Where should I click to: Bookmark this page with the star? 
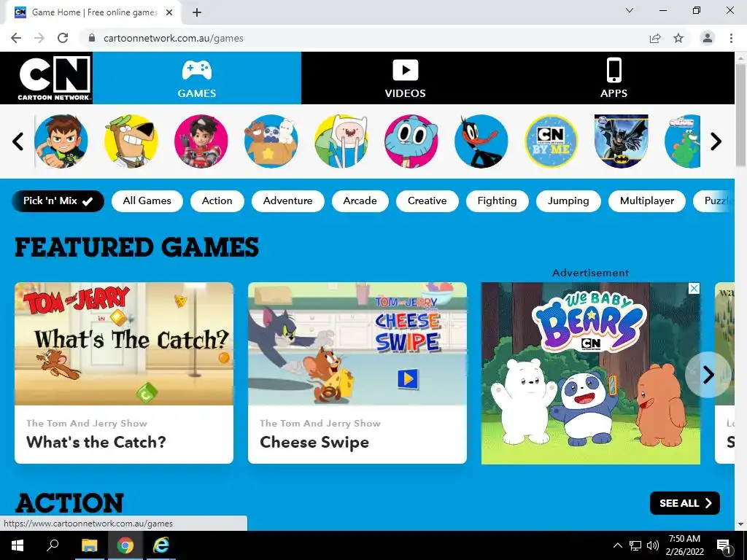coord(678,38)
